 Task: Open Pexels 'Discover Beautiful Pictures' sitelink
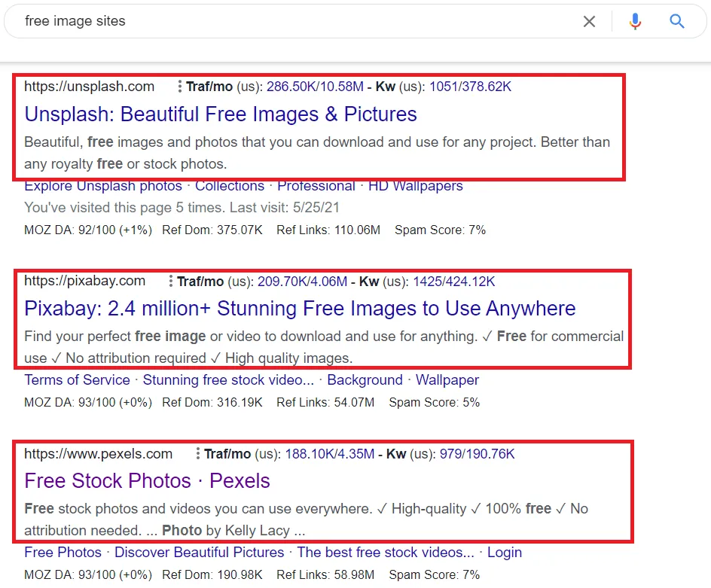(x=199, y=553)
